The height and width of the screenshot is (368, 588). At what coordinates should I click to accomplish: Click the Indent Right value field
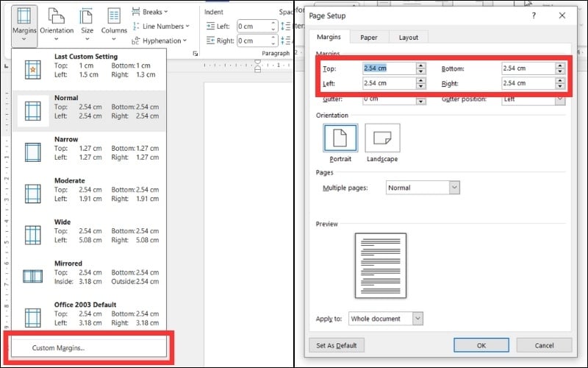254,40
